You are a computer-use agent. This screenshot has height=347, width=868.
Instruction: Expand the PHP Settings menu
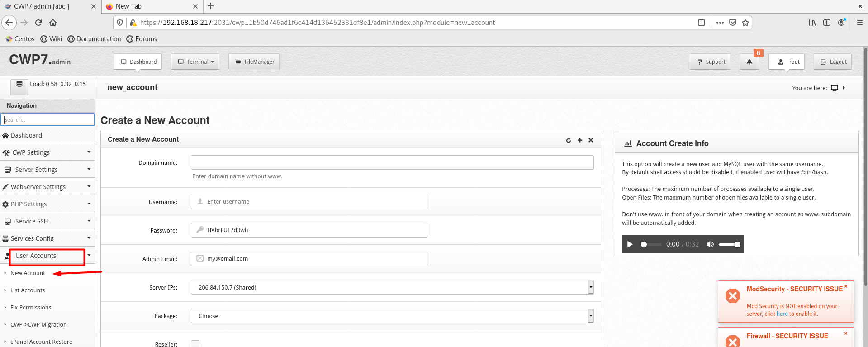(47, 204)
